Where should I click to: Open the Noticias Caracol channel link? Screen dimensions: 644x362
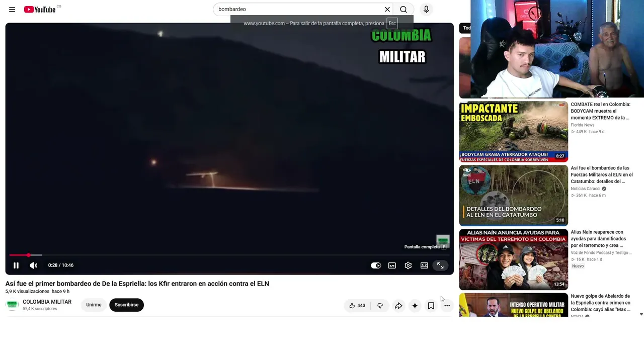pyautogui.click(x=585, y=189)
